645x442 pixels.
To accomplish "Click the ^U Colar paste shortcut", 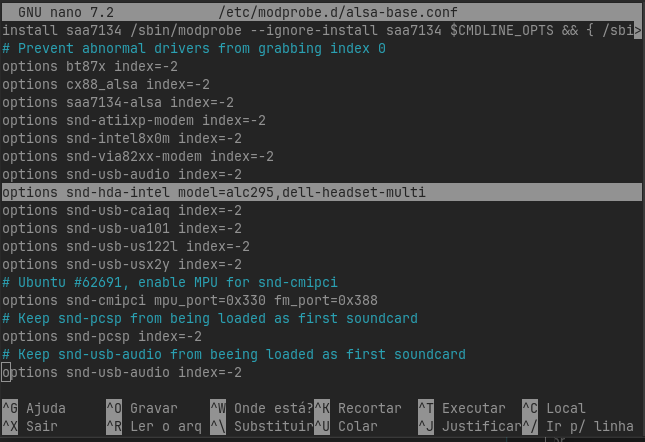I will 350,426.
